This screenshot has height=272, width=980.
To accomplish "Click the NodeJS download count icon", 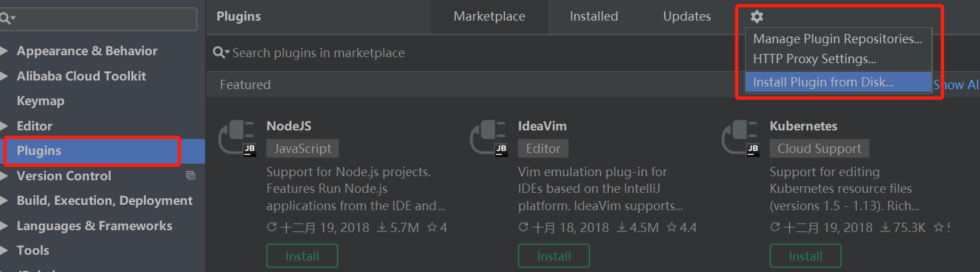I will pos(382,227).
